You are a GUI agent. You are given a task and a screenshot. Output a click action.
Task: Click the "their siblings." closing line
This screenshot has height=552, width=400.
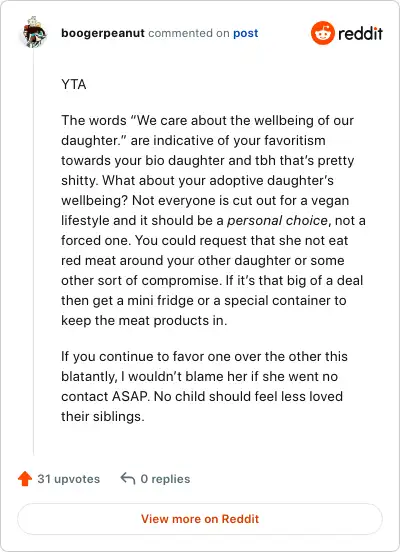point(103,416)
